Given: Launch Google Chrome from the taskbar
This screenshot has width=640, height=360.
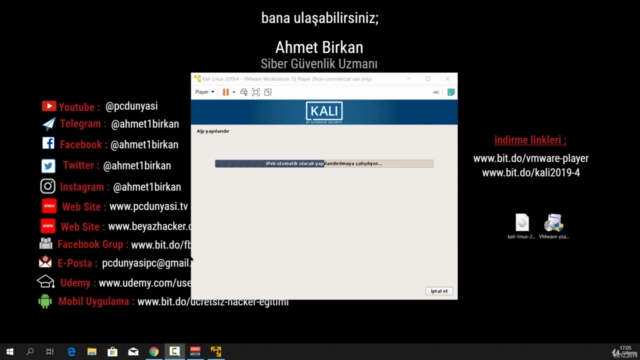Looking at the screenshot, I should [x=154, y=351].
